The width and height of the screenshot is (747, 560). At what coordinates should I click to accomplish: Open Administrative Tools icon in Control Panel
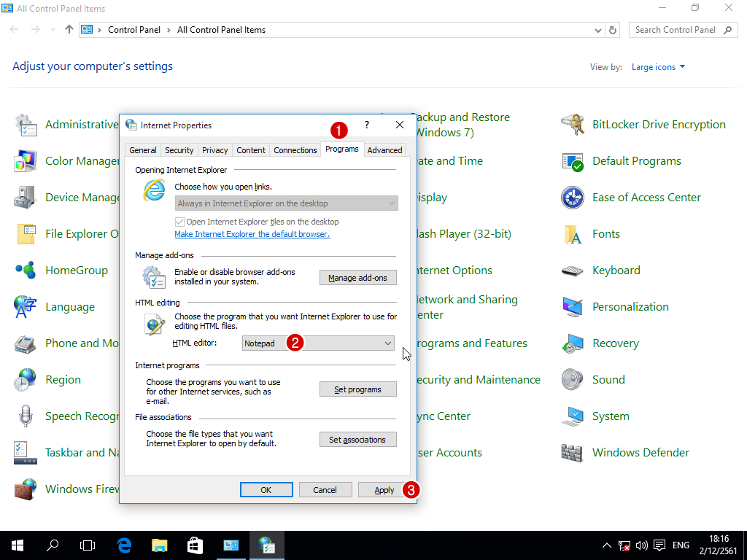pyautogui.click(x=26, y=125)
